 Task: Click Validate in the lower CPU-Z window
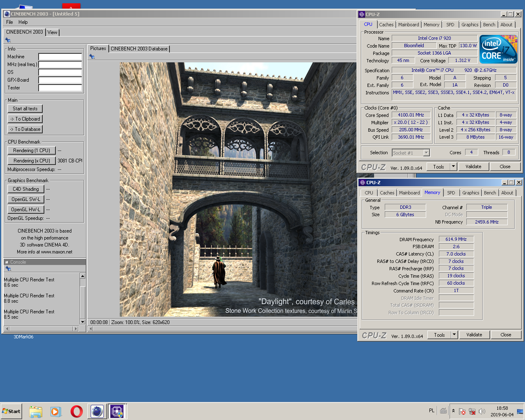(x=474, y=335)
